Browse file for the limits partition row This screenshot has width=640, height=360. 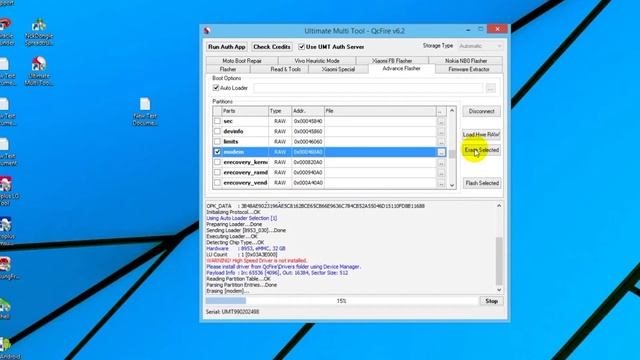[x=441, y=142]
